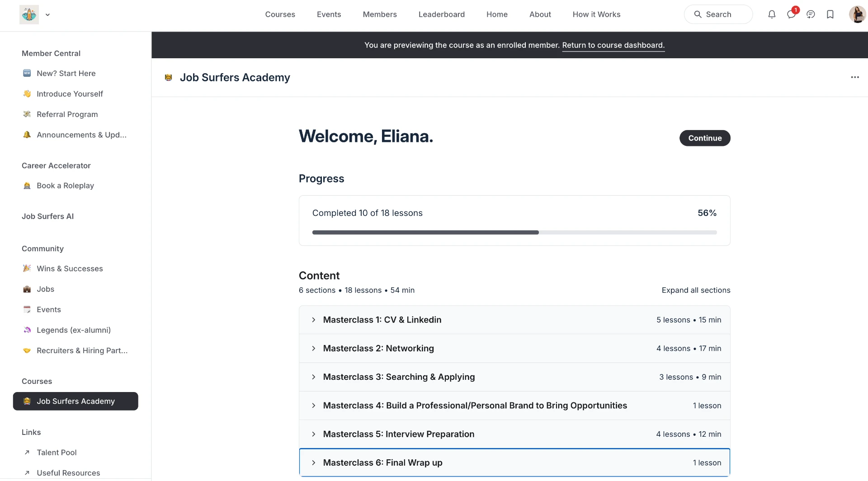Click the 56% progress value
This screenshot has width=868, height=481.
tap(707, 213)
